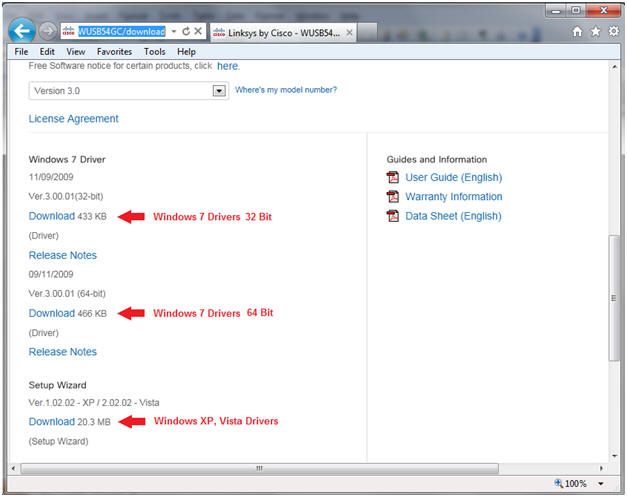The image size is (627, 497).
Task: Open Favorites star icon
Action: point(595,31)
